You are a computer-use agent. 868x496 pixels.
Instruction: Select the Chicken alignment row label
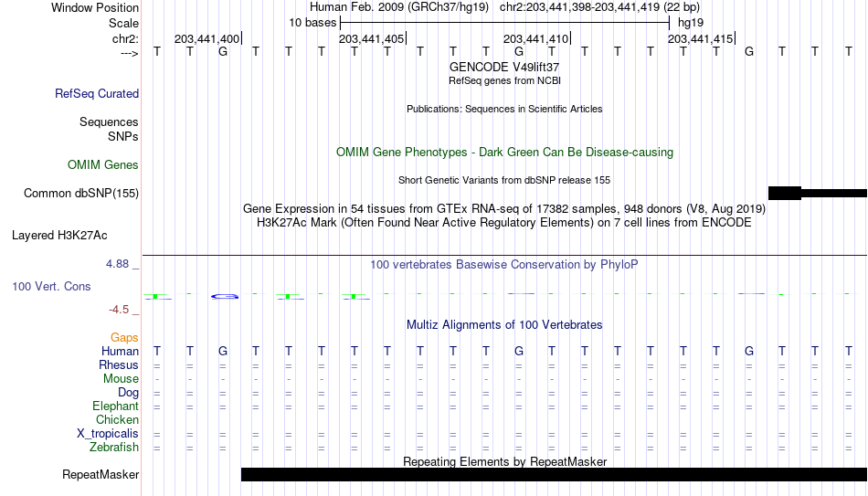[117, 420]
